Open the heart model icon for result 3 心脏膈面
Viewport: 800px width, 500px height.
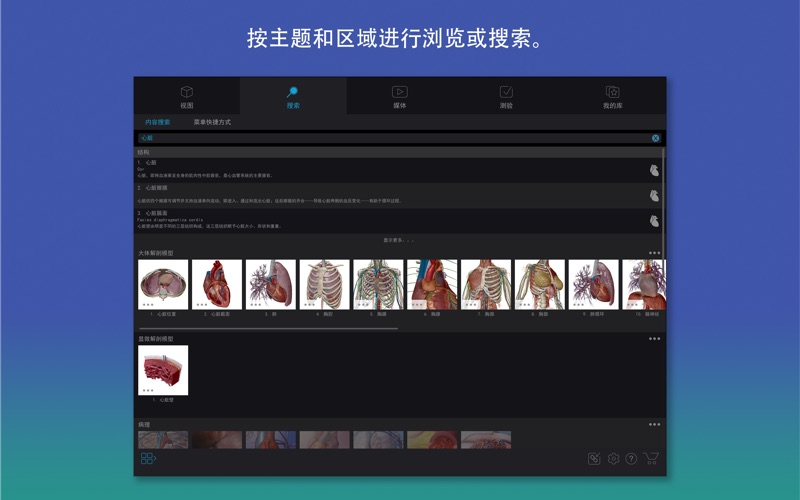[x=654, y=221]
